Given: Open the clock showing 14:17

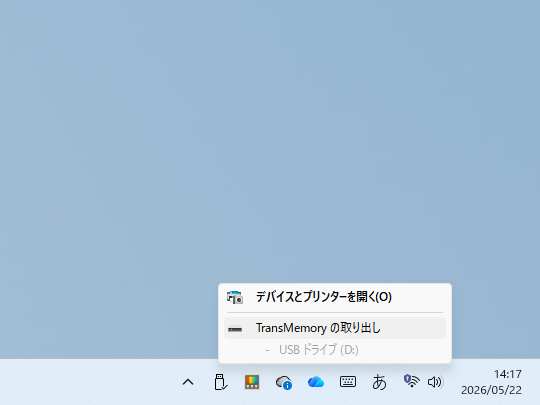Looking at the screenshot, I should (508, 374).
